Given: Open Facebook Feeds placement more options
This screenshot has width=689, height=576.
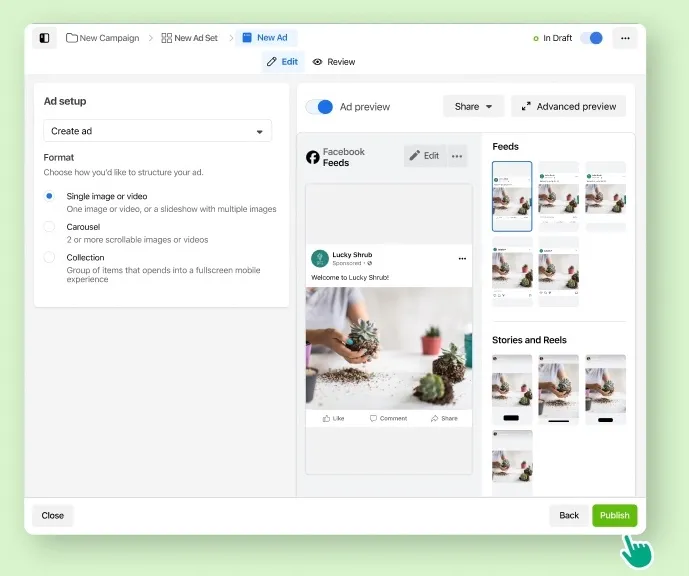Looking at the screenshot, I should (457, 156).
